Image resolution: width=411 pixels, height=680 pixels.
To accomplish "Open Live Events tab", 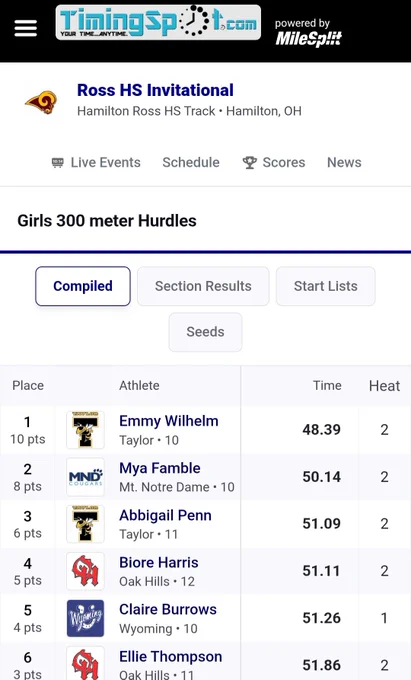I will [96, 162].
